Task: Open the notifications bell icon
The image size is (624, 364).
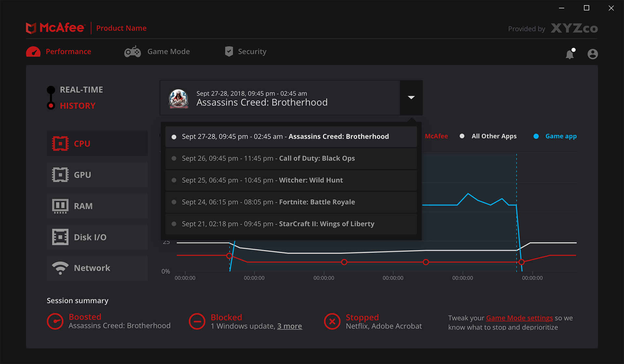Action: [x=570, y=54]
